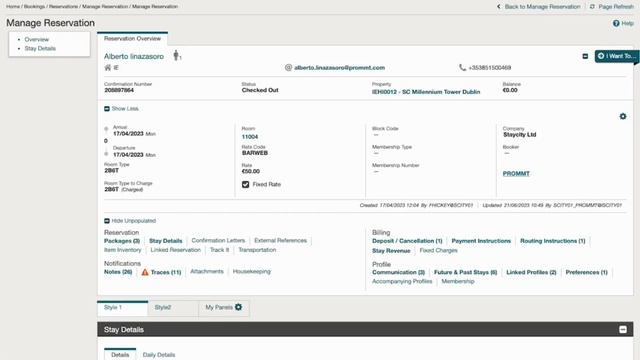The height and width of the screenshot is (360, 640).
Task: Open Traces (11) link
Action: click(x=166, y=272)
